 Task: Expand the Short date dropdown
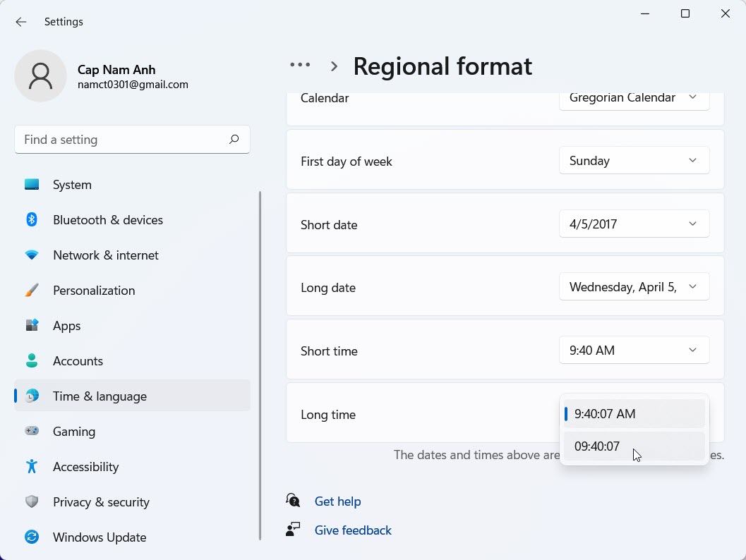(633, 224)
